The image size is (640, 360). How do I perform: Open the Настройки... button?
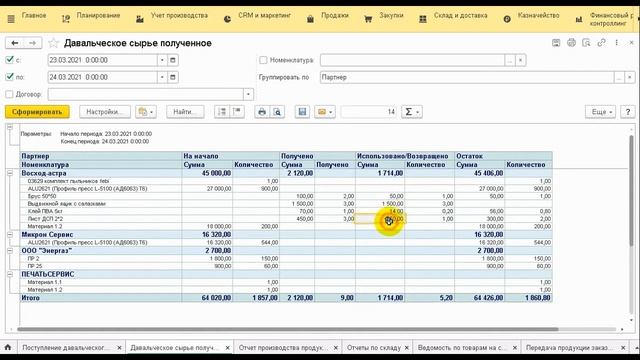coord(105,112)
